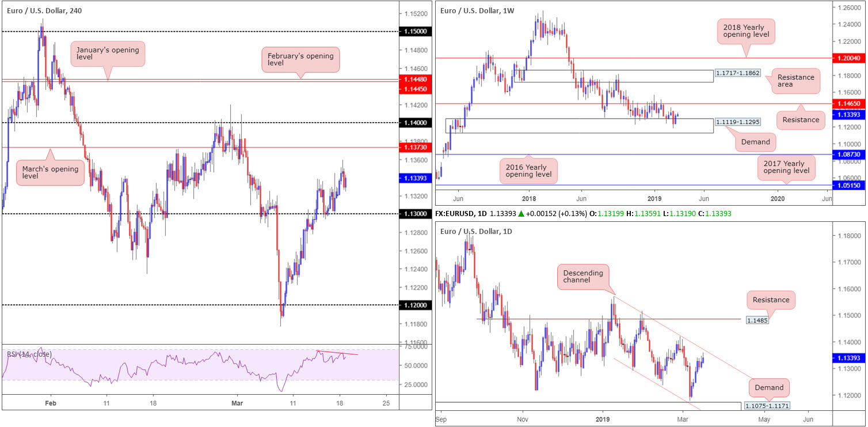Click "Sep" on the daily time axis

tap(441, 419)
